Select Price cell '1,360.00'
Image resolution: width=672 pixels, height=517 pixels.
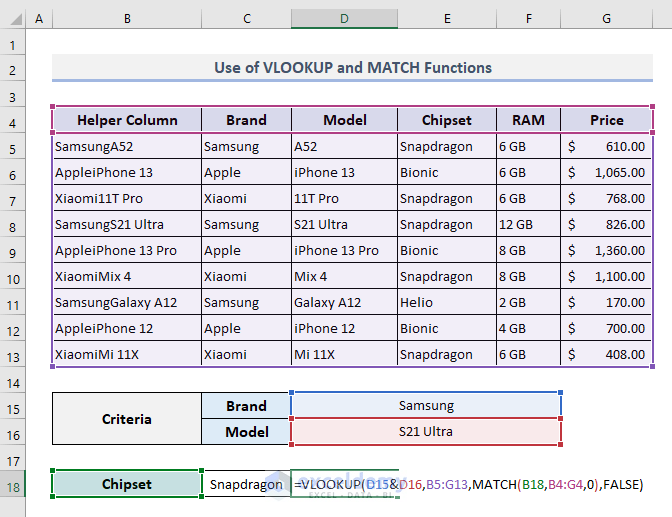coord(606,250)
